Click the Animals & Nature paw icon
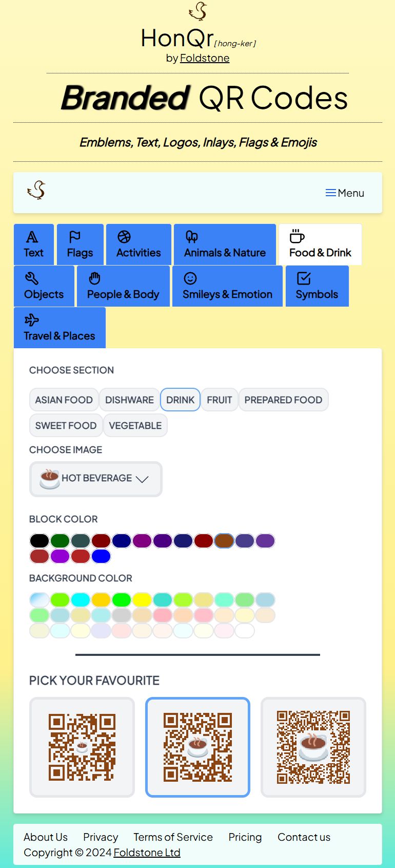 pos(192,237)
